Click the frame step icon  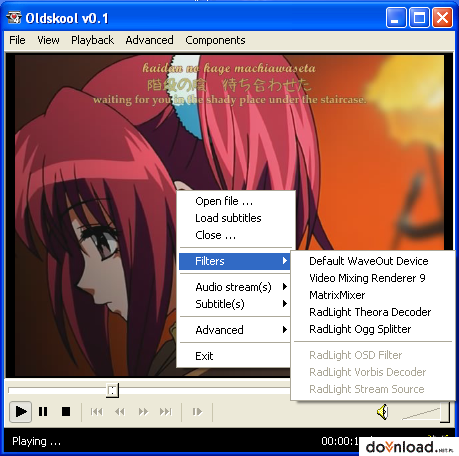197,412
